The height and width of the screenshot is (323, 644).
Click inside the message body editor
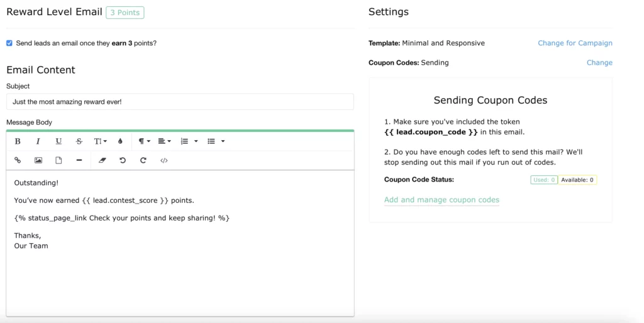[x=180, y=243]
